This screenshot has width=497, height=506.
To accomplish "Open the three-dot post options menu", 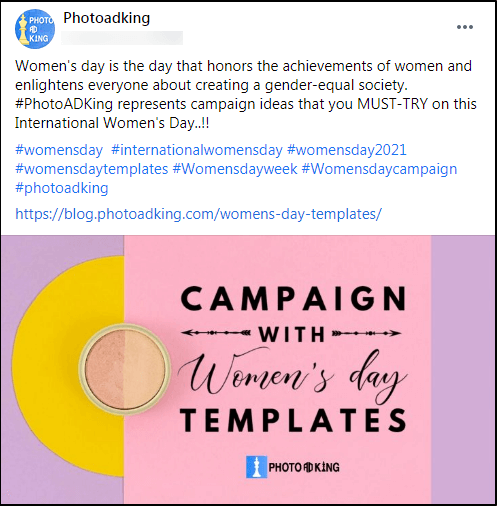I will click(465, 27).
